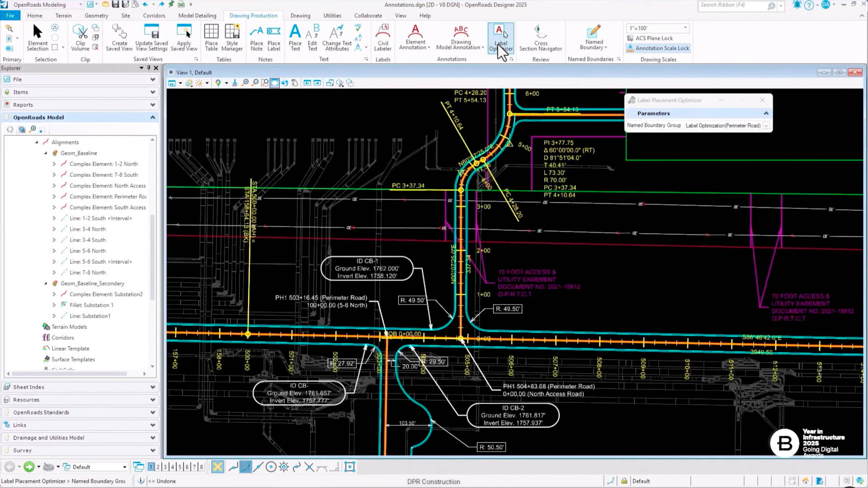Switch to the Corridors ribbon tab
The width and height of the screenshot is (868, 488).
click(x=154, y=15)
